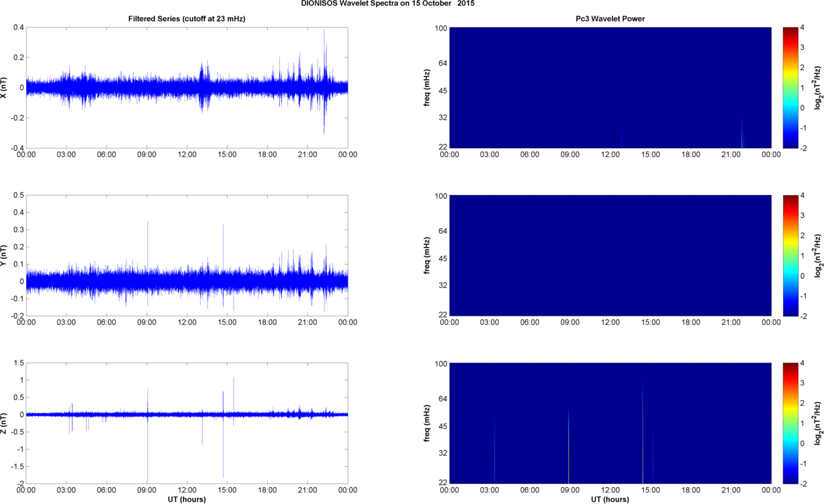Select the 'Filtered Series (cutoff at 23 mHz)' heading

pos(187,19)
